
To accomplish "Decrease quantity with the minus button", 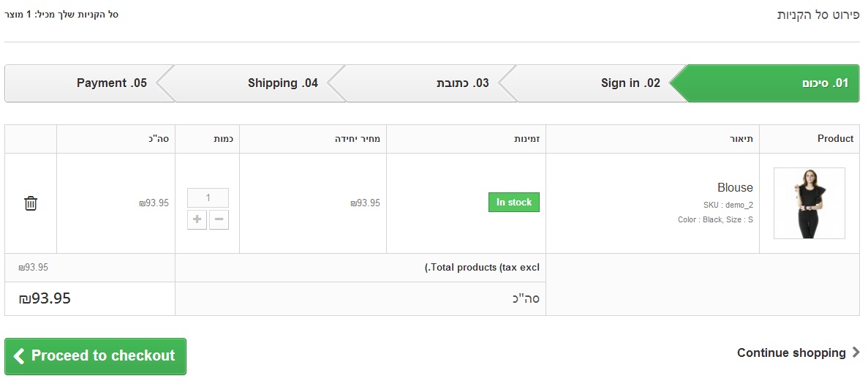I will (x=219, y=219).
